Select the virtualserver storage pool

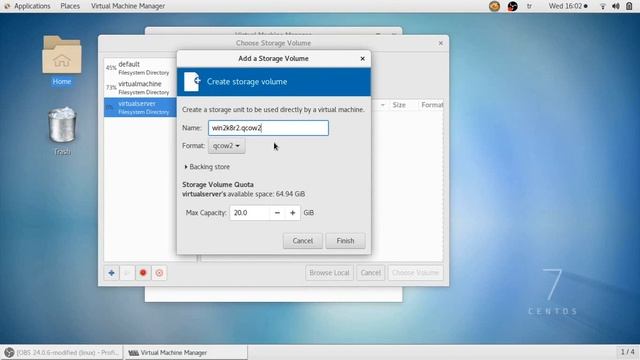(140, 107)
